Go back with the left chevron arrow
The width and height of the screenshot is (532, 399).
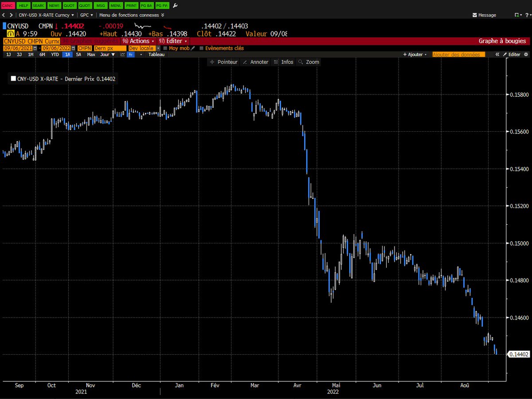pos(4,15)
